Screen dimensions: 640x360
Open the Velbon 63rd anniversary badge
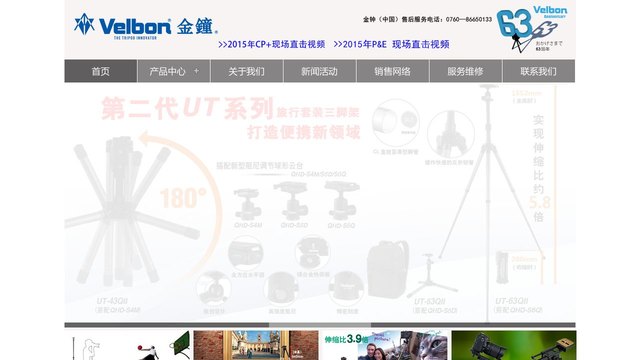pos(532,29)
